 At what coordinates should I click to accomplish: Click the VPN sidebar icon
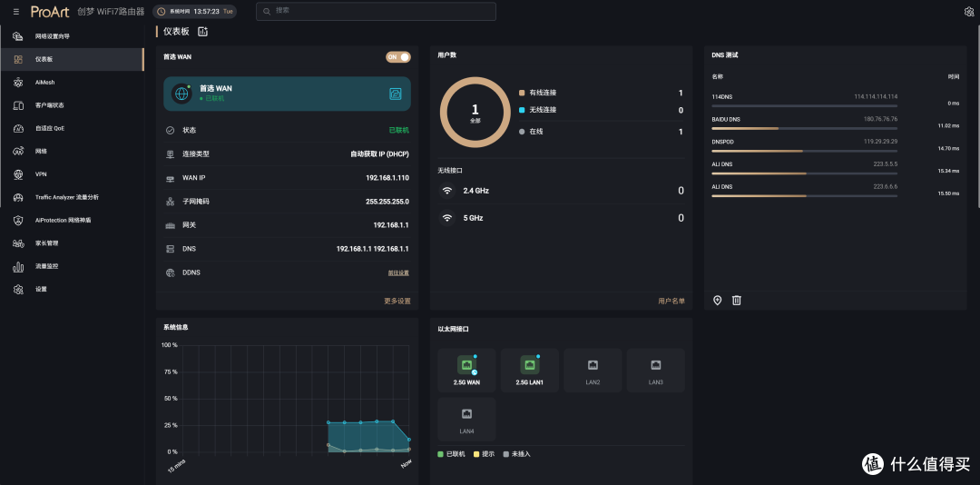(18, 174)
